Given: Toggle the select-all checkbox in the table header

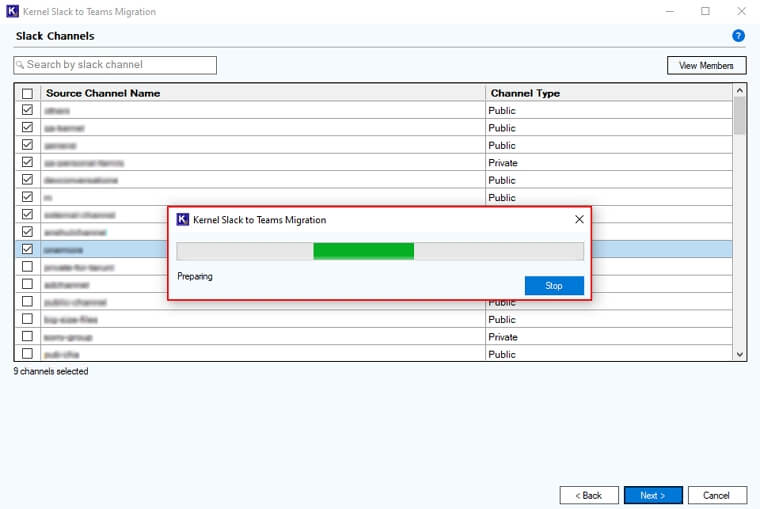Looking at the screenshot, I should (x=28, y=93).
